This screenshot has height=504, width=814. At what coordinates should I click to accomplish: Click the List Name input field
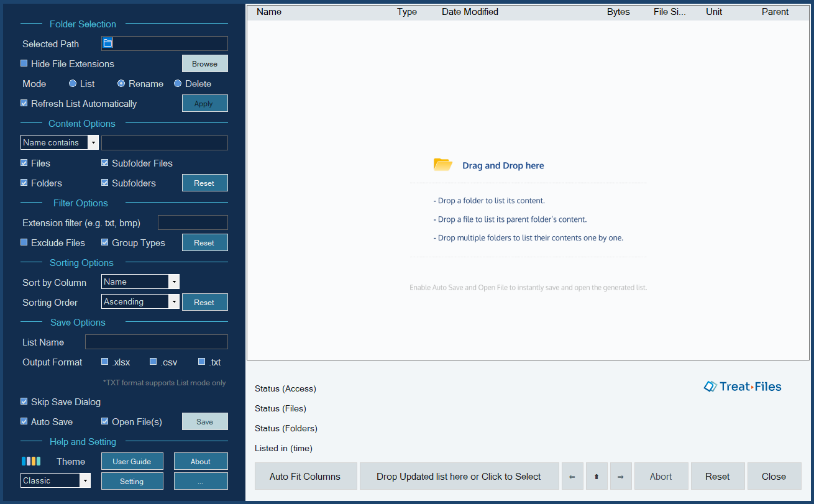click(157, 342)
